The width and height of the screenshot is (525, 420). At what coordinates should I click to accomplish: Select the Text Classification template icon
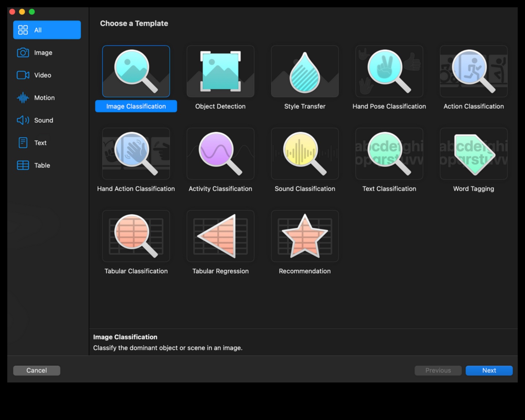pos(389,154)
